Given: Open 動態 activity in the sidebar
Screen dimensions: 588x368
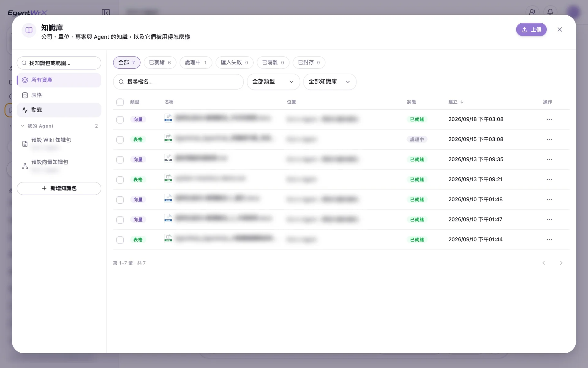Looking at the screenshot, I should (59, 110).
